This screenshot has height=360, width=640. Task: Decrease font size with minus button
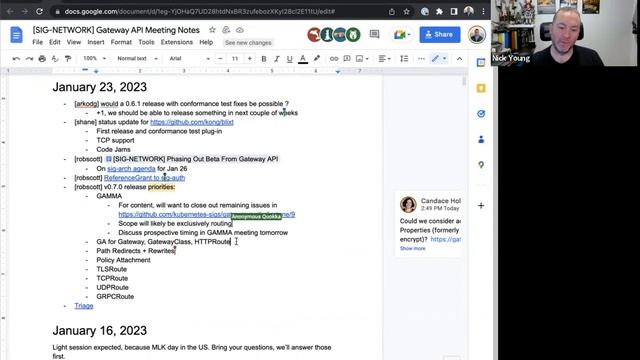[220, 59]
